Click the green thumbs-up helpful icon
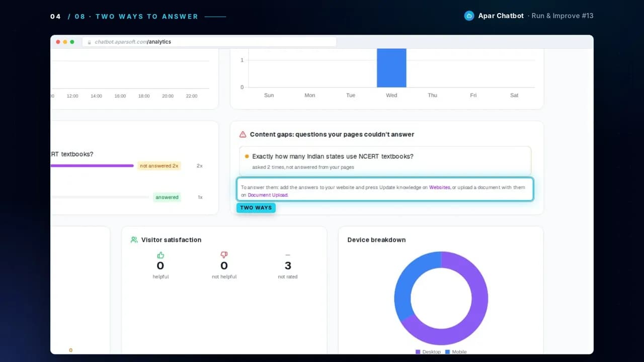Screen dimensions: 644x362 tap(160, 255)
